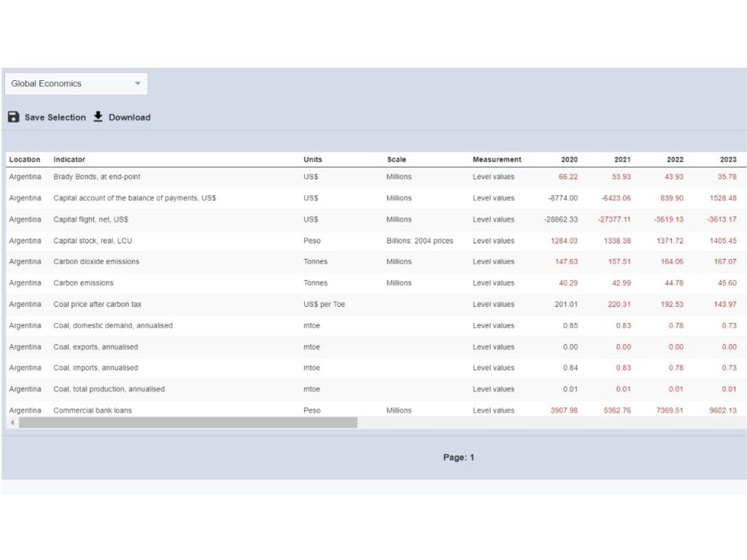Screen dimensions: 747x560
Task: Sort by the Indicator column header
Action: tap(69, 160)
